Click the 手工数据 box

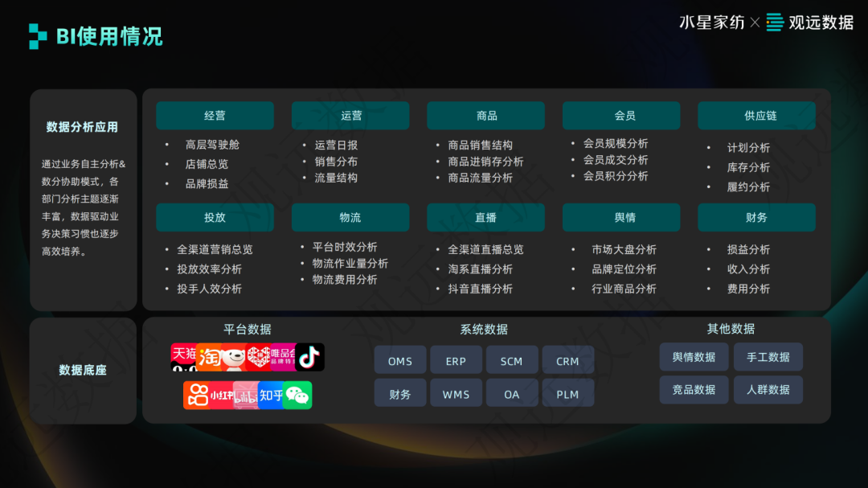768,357
